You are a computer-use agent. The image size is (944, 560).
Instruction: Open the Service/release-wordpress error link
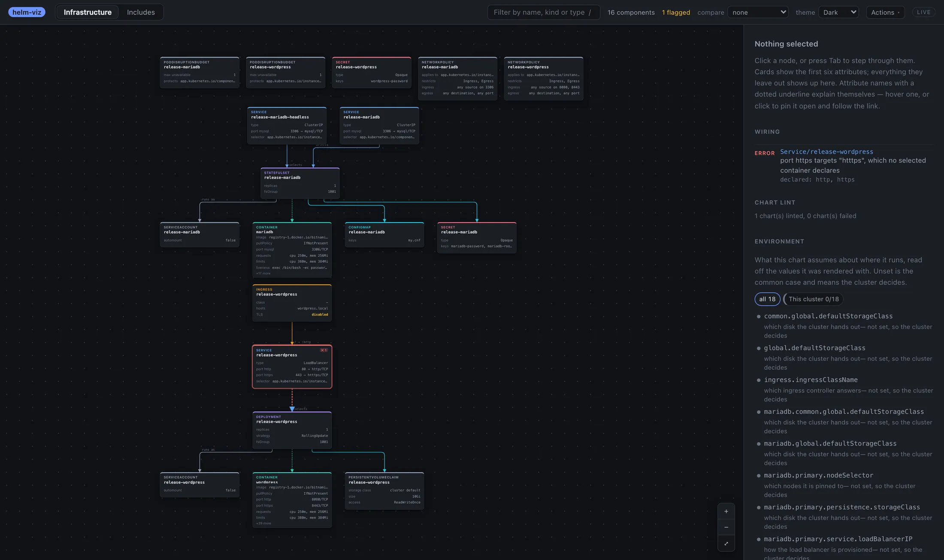click(826, 151)
